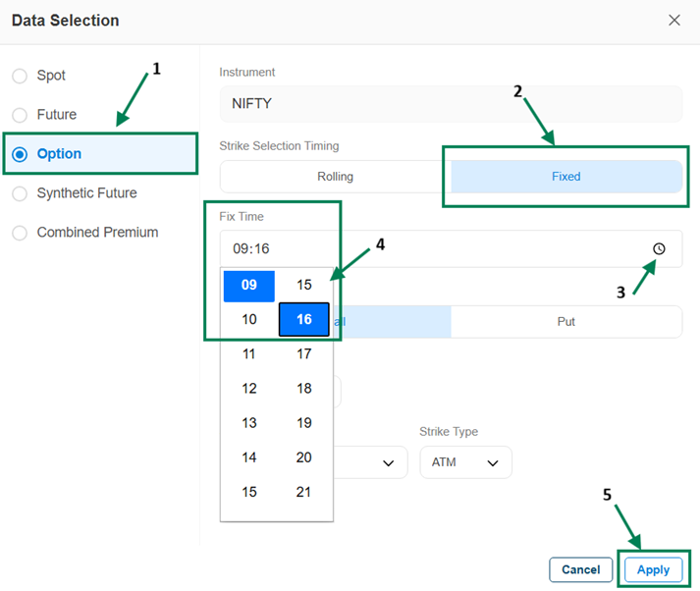Pick minute 17 in time picker
The image size is (700, 591).
pos(304,353)
